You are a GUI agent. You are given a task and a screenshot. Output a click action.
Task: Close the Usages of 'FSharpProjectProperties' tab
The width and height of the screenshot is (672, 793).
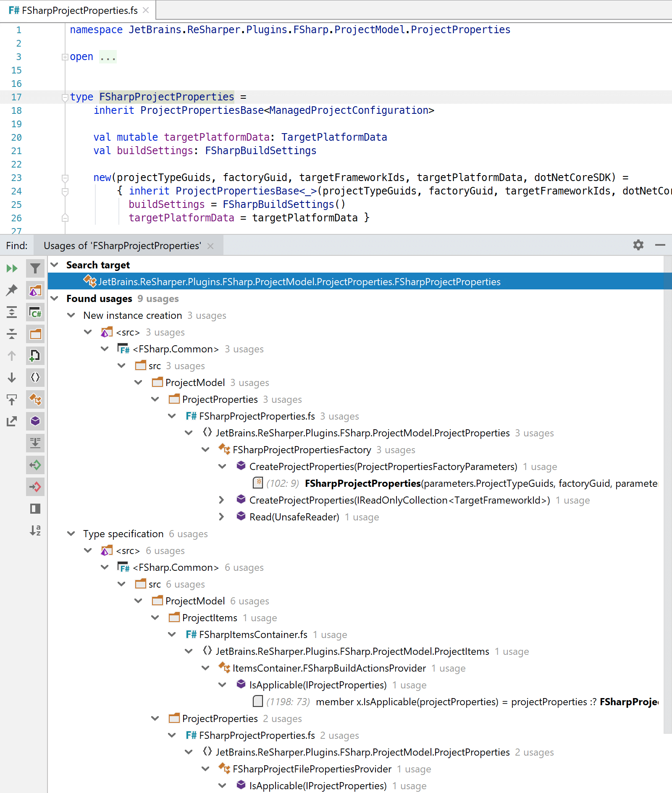(x=210, y=246)
